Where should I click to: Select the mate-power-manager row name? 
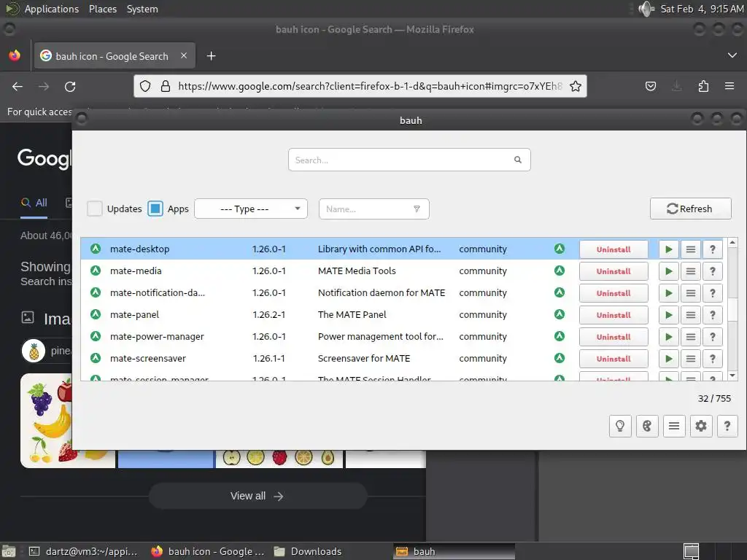click(157, 337)
